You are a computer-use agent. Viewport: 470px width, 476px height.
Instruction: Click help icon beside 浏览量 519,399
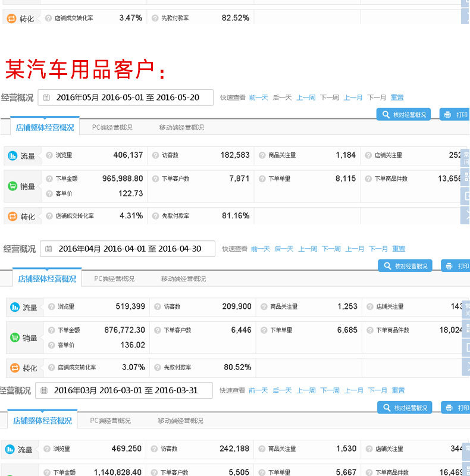coord(51,306)
